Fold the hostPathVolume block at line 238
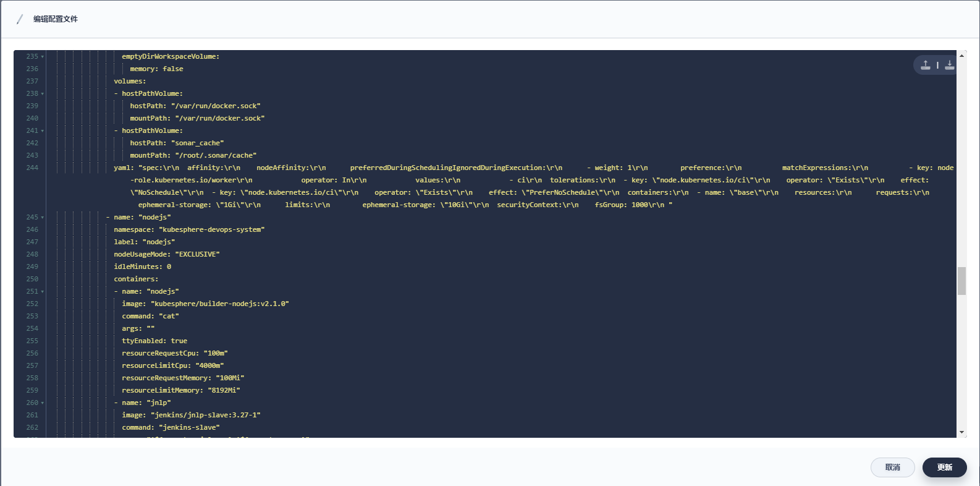 tap(43, 94)
